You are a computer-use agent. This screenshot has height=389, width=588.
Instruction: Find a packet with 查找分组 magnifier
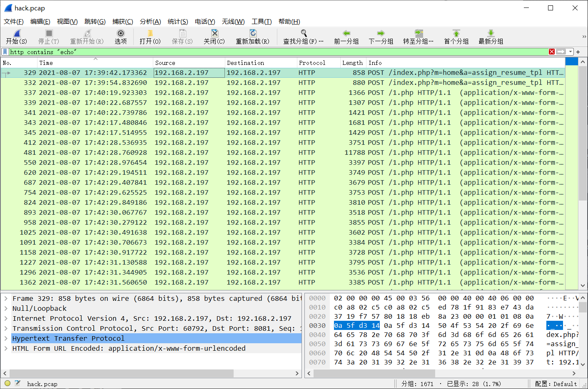(x=304, y=33)
